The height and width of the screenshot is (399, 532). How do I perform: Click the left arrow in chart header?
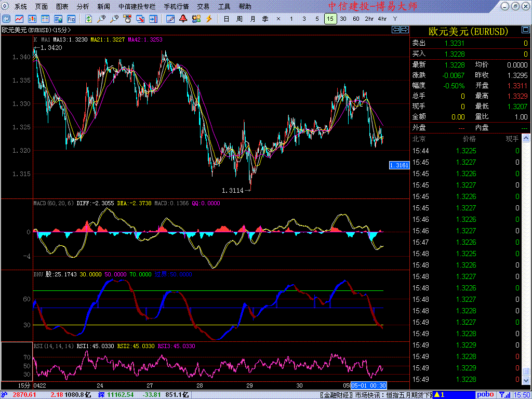pos(396,30)
